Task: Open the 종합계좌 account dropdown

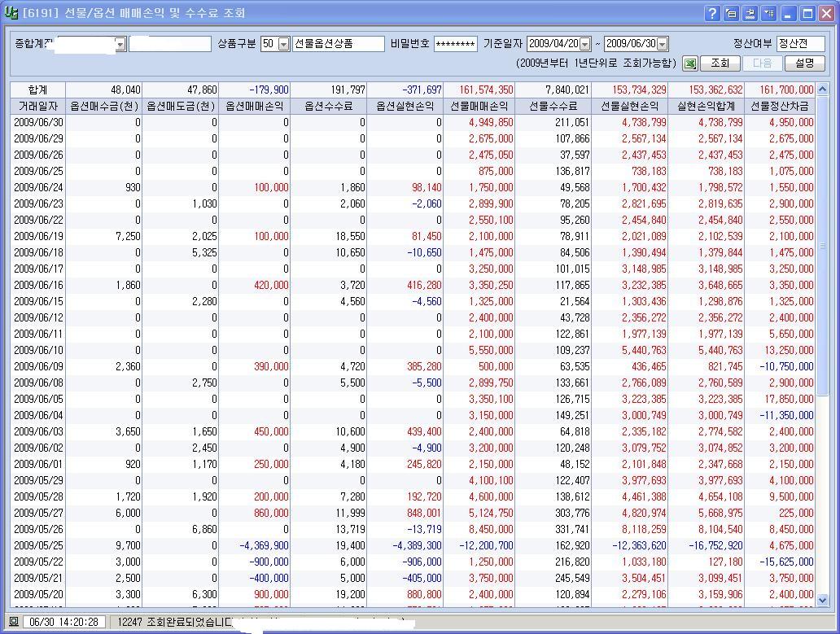Action: (120, 44)
